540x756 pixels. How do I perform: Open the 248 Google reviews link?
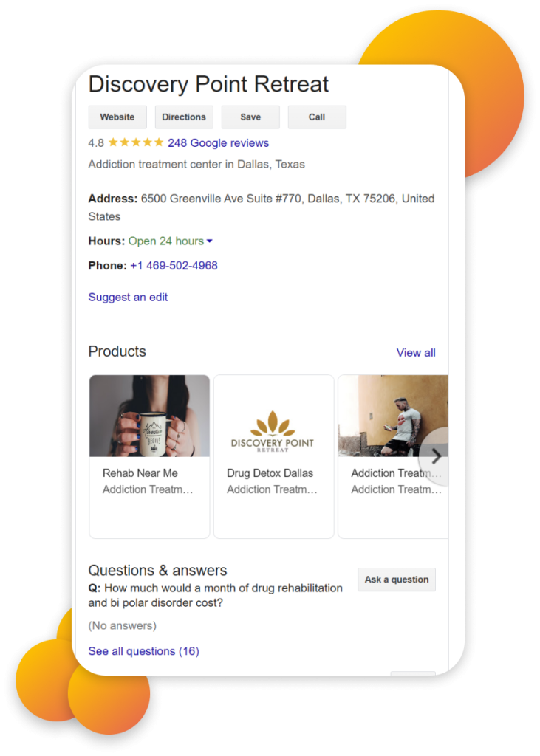tap(218, 143)
